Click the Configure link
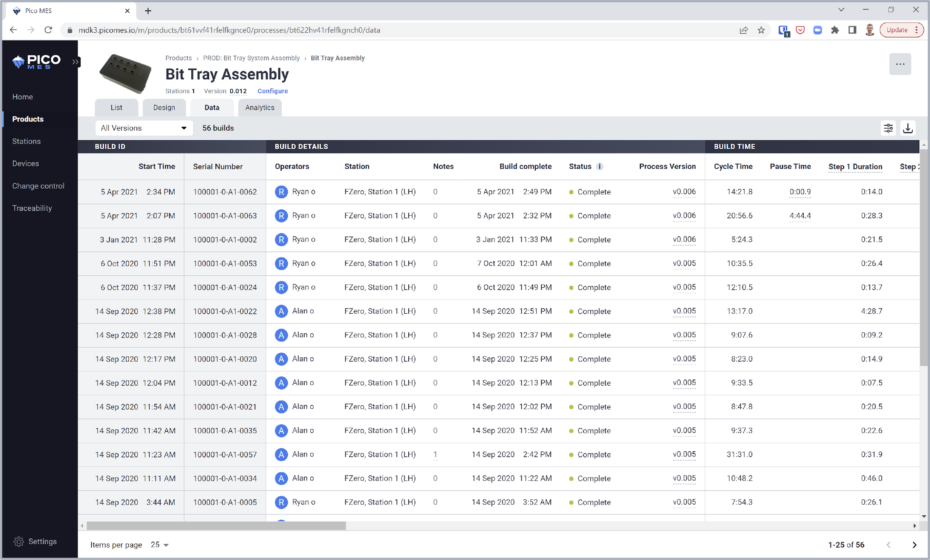930x560 pixels. pos(272,91)
